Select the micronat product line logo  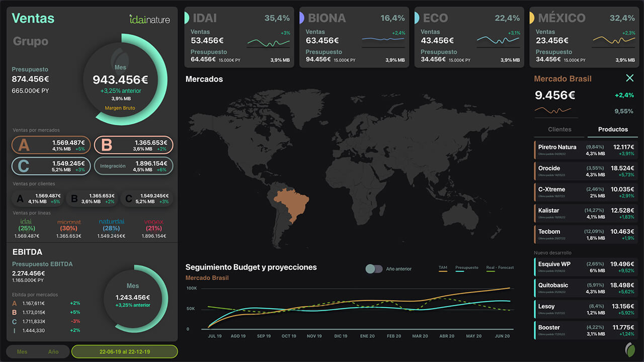pyautogui.click(x=69, y=222)
